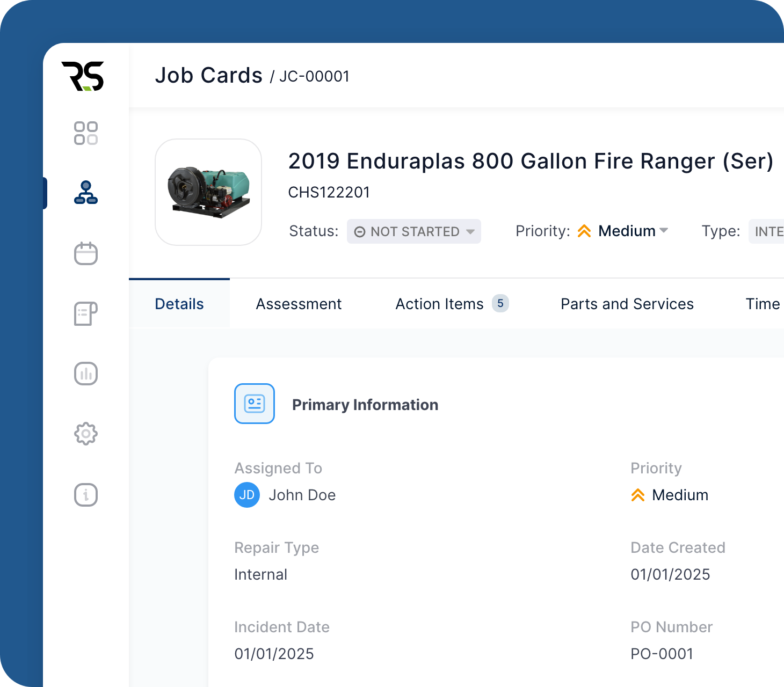Screen dimensions: 784x687
Task: Switch to the Assessment tab
Action: coord(299,304)
